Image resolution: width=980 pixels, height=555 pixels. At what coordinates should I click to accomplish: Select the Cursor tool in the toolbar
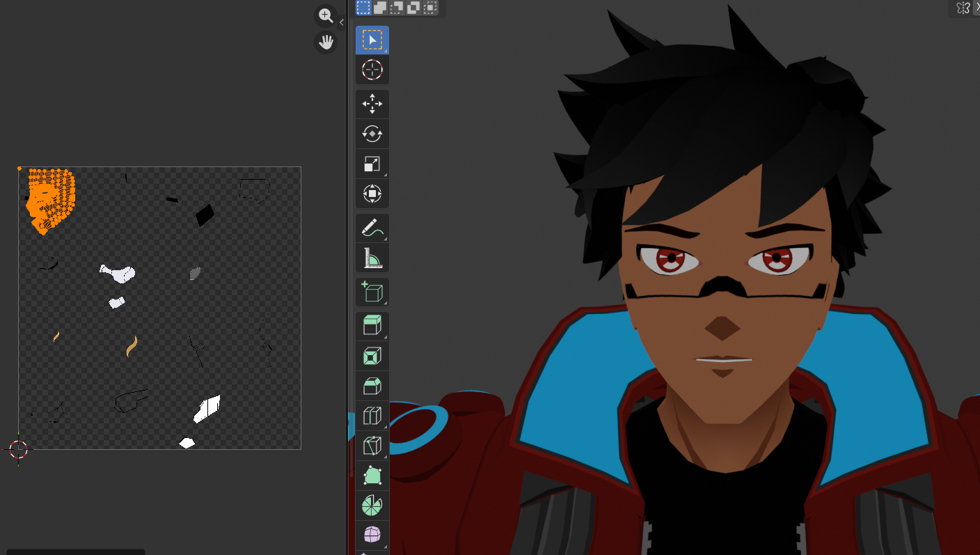[372, 70]
